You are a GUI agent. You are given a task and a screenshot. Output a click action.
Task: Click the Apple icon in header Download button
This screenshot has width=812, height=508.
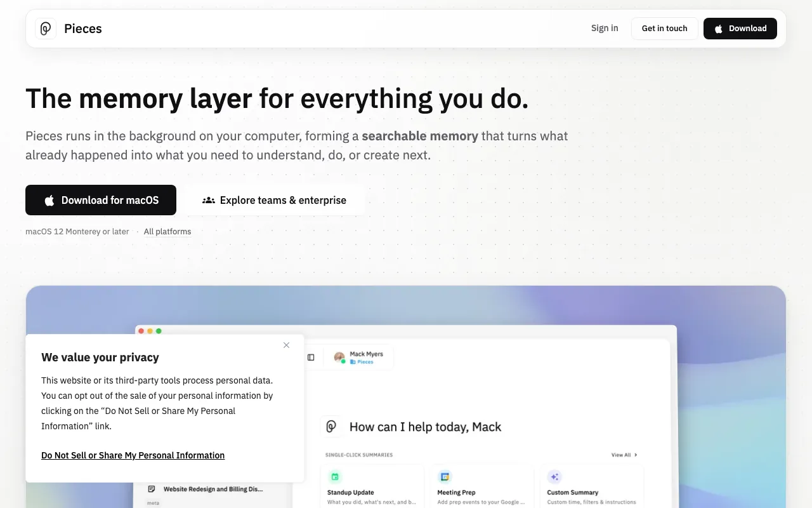719,29
